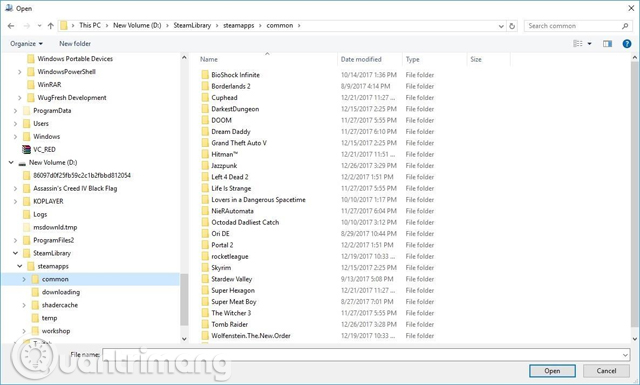The image size is (640, 385).
Task: Go up one folder level
Action: (x=51, y=26)
